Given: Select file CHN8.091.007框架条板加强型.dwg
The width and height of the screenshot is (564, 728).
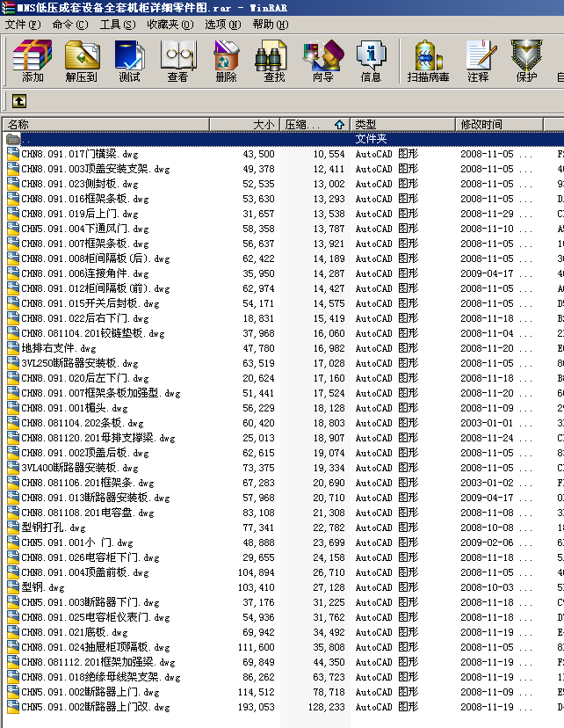Looking at the screenshot, I should click(101, 393).
